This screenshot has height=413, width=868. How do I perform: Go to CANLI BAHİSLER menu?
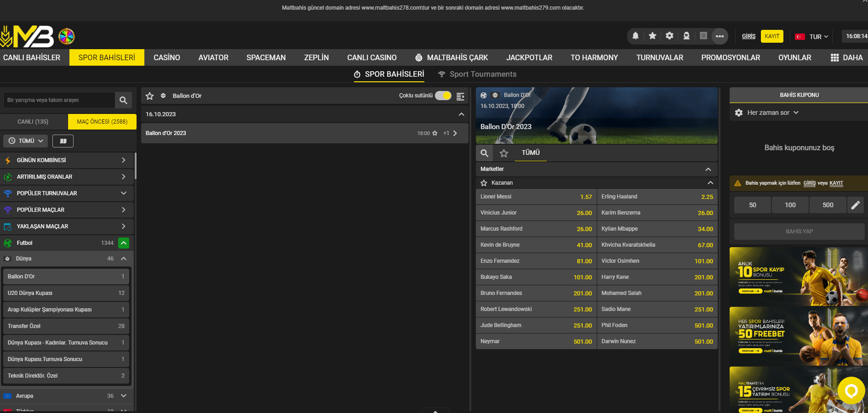tap(32, 57)
